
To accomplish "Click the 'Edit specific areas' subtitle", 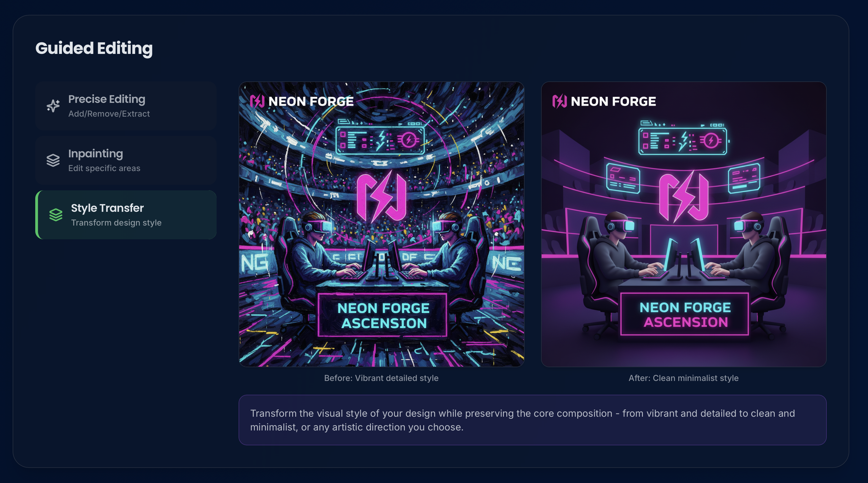I will click(104, 168).
